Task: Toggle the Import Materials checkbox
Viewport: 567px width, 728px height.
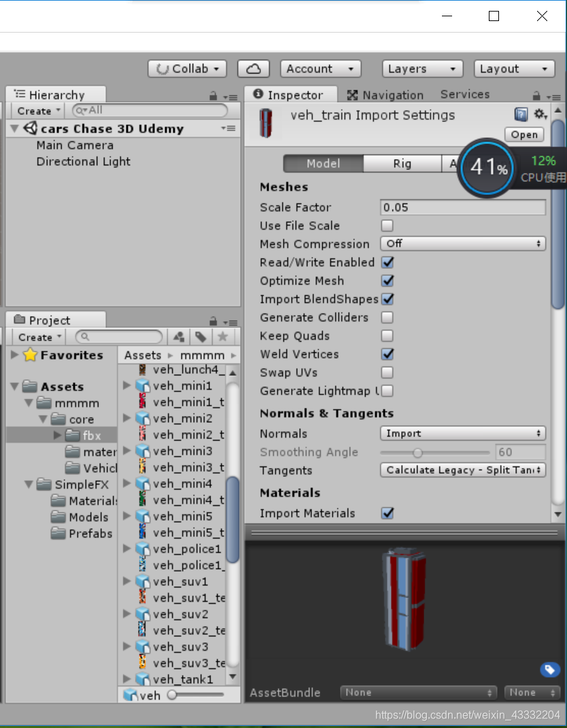Action: 387,513
